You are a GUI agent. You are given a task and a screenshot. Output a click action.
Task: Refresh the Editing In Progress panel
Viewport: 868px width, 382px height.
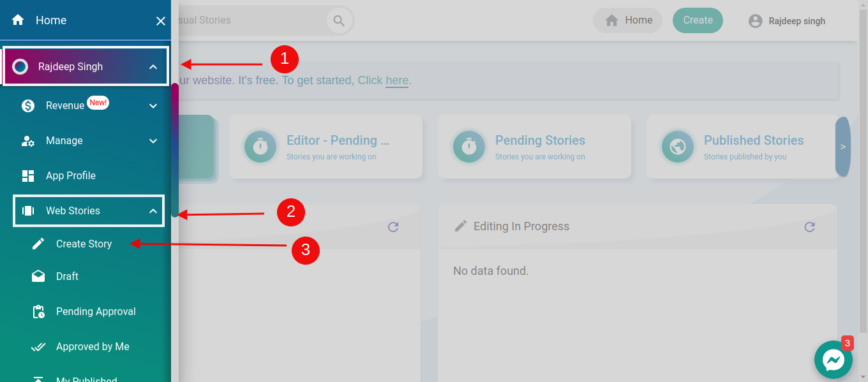(809, 226)
